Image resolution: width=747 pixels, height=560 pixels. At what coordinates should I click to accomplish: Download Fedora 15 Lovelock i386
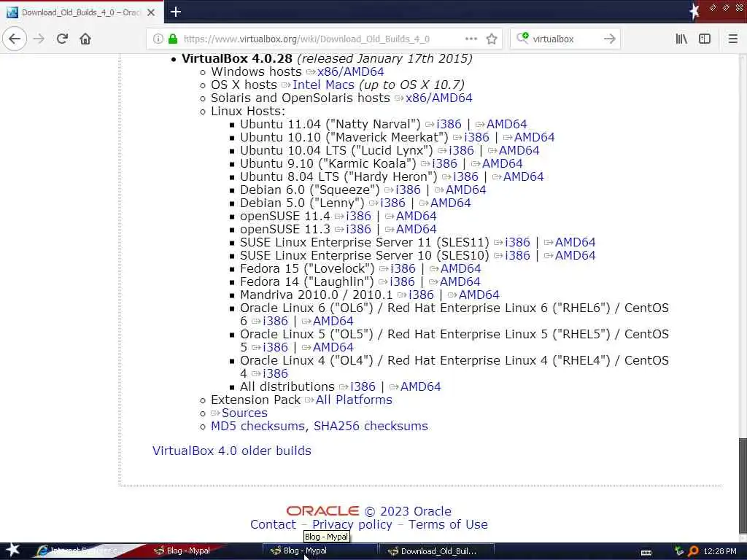403,268
